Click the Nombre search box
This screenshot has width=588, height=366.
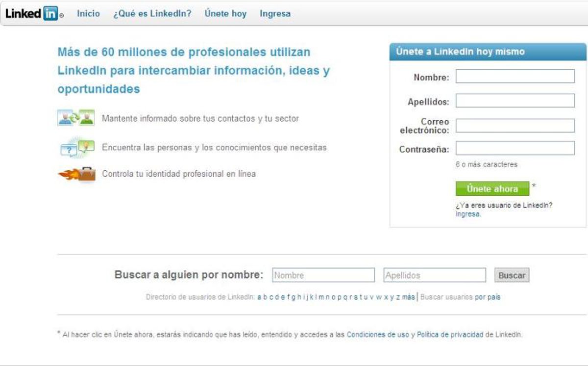tap(323, 275)
